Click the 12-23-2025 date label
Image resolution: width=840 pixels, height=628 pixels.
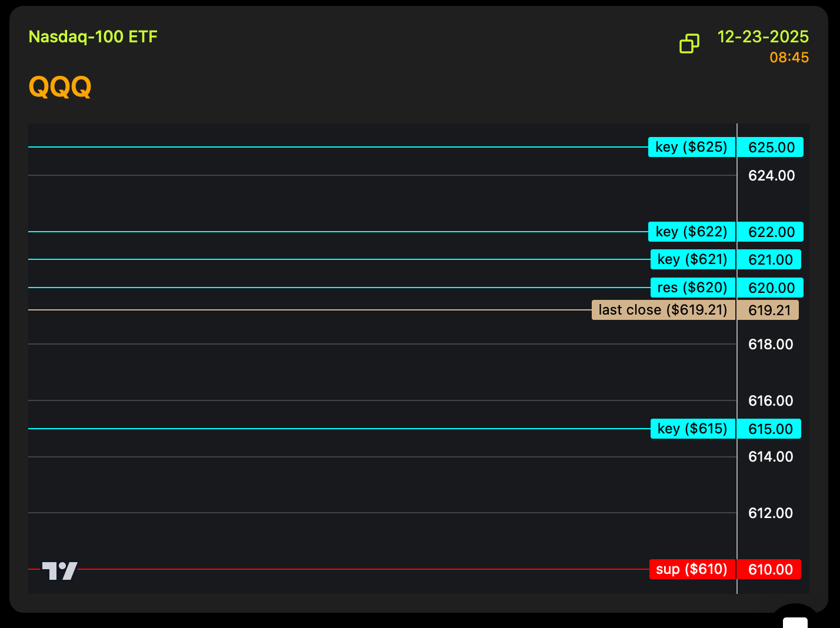pyautogui.click(x=763, y=37)
